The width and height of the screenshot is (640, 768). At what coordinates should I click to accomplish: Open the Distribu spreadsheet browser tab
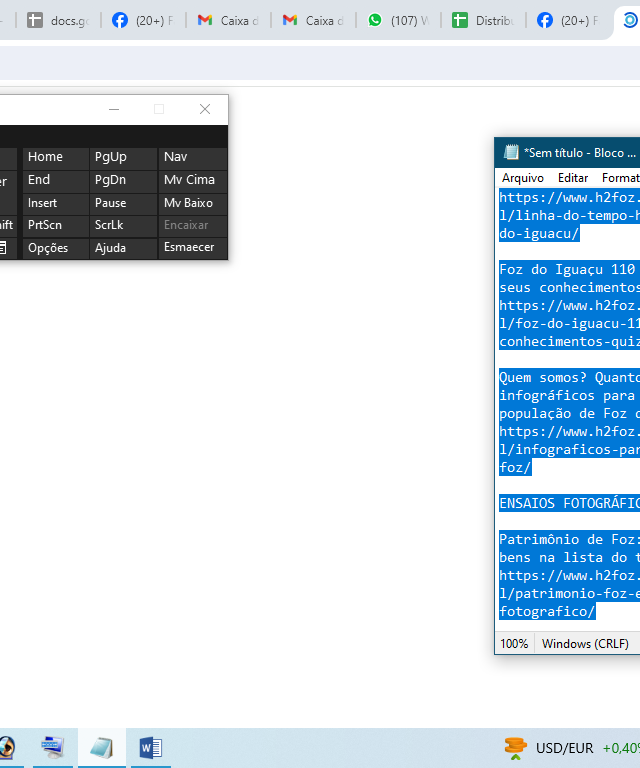click(483, 20)
